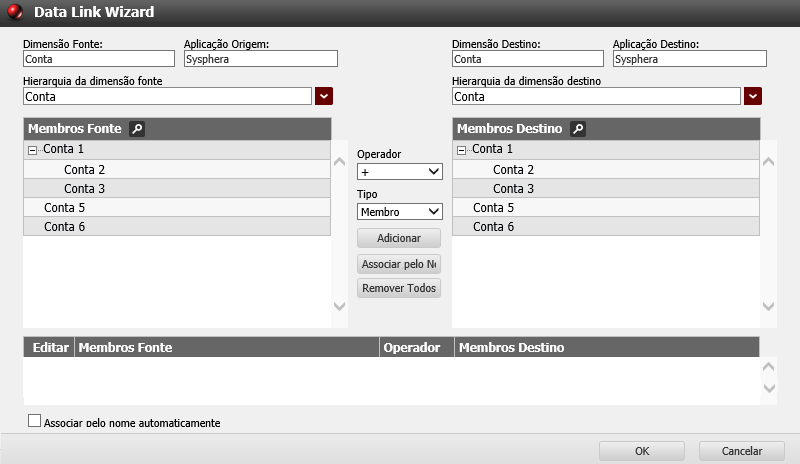The image size is (800, 464).
Task: Click the Associar pelo Nome button
Action: pyautogui.click(x=399, y=264)
